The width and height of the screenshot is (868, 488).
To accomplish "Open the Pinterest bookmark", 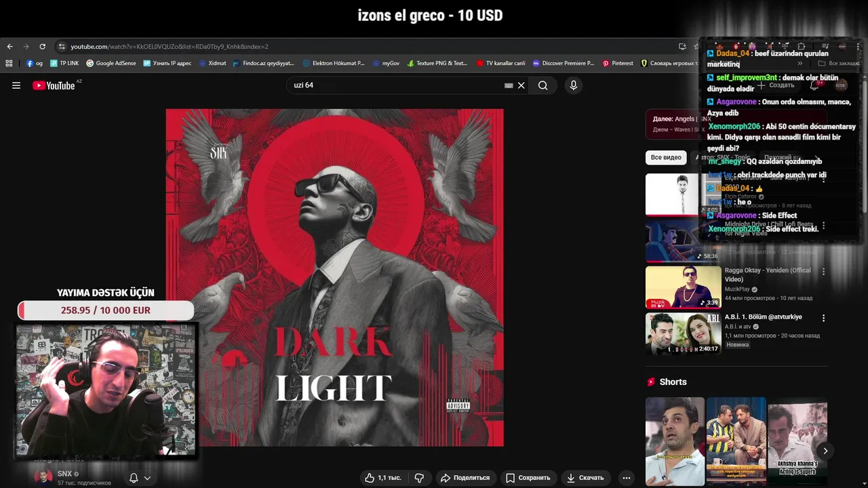I will tap(618, 63).
